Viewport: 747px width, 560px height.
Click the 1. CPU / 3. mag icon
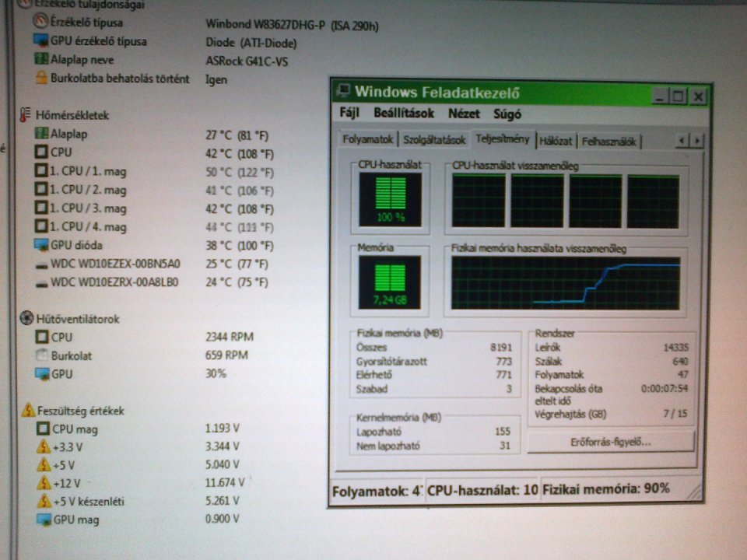click(41, 208)
